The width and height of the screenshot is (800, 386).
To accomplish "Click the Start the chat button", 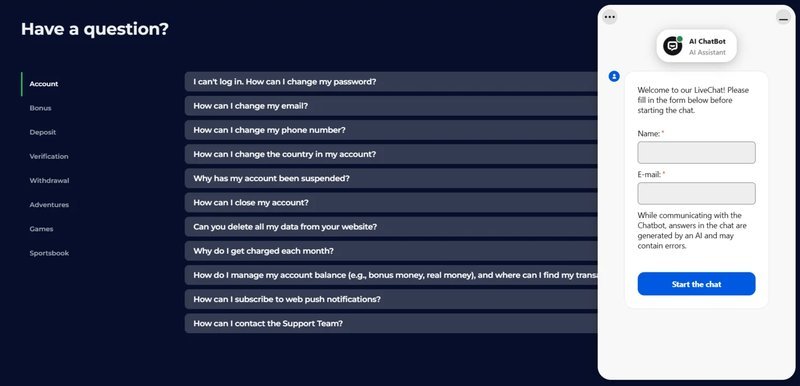I will (x=696, y=284).
